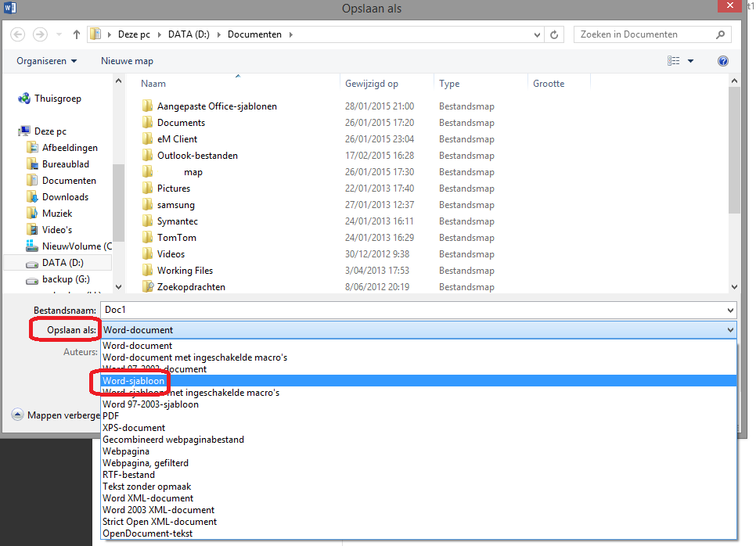Select the Afbeeldingen folder icon in sidebar

pos(32,148)
